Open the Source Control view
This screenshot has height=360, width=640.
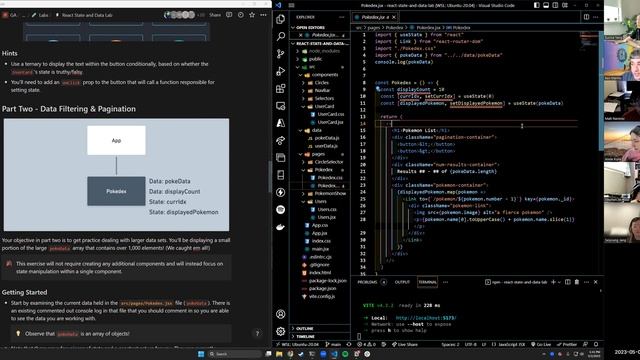(280, 54)
